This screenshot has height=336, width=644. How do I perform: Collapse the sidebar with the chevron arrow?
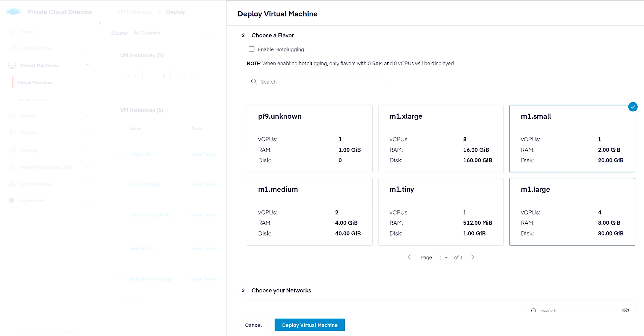[99, 23]
